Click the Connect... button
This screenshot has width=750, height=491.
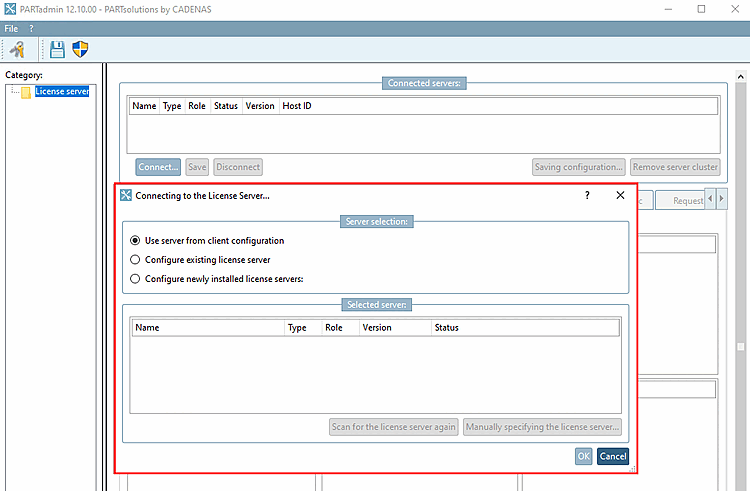pos(158,167)
